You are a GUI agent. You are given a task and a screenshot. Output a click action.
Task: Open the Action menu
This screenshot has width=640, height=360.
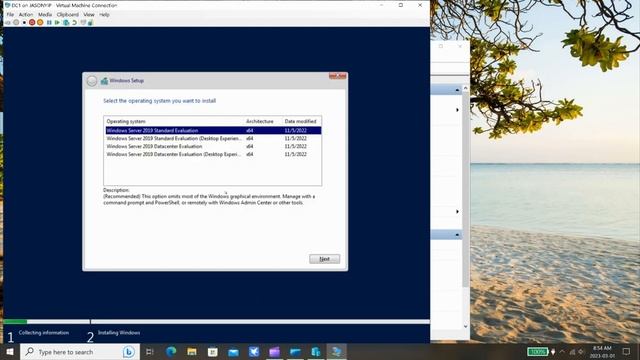tap(26, 14)
